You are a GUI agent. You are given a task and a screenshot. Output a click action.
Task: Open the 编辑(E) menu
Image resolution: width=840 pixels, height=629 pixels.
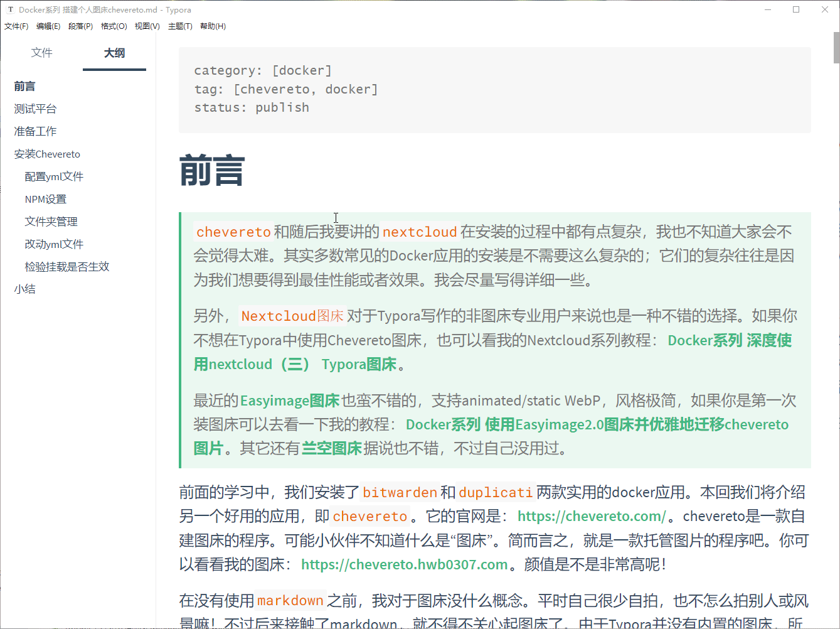[48, 26]
